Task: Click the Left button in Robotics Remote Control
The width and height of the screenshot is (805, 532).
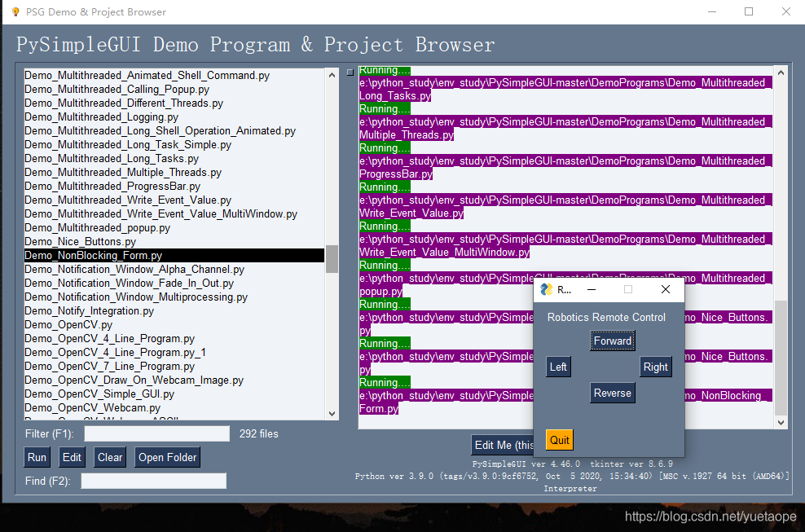Action: click(558, 367)
